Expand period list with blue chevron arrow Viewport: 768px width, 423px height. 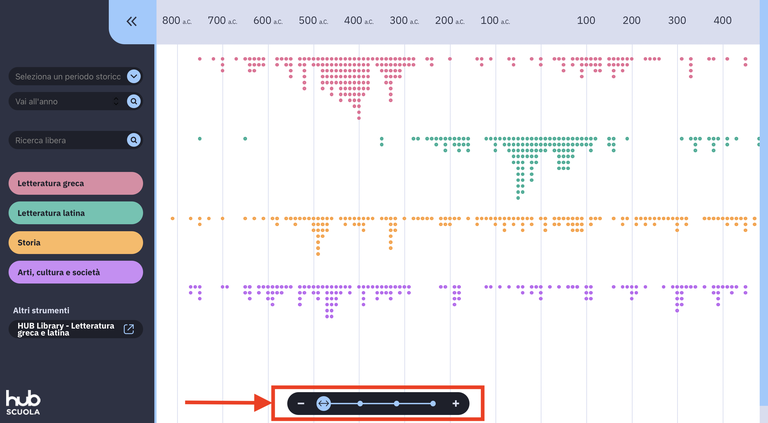click(134, 76)
